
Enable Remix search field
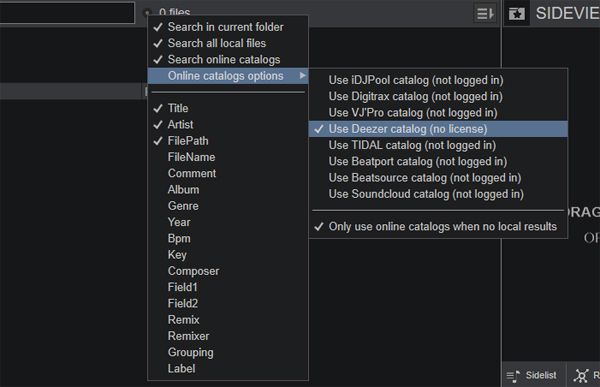(x=228, y=320)
